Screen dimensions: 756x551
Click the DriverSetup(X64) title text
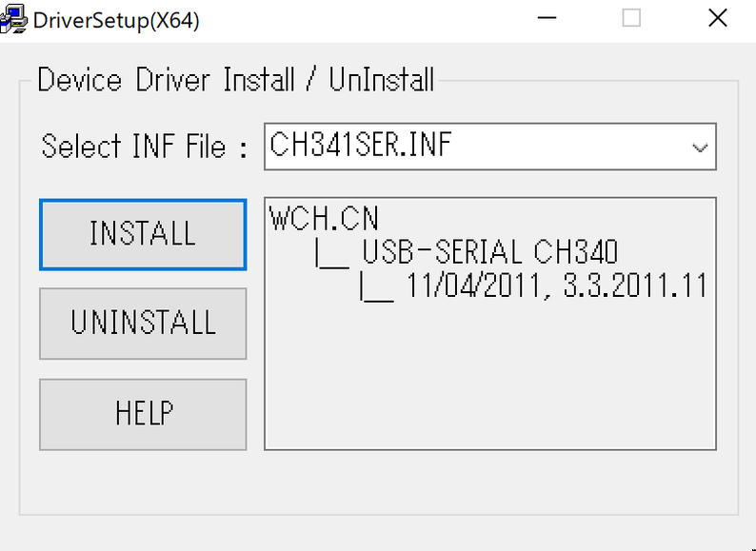[x=114, y=20]
